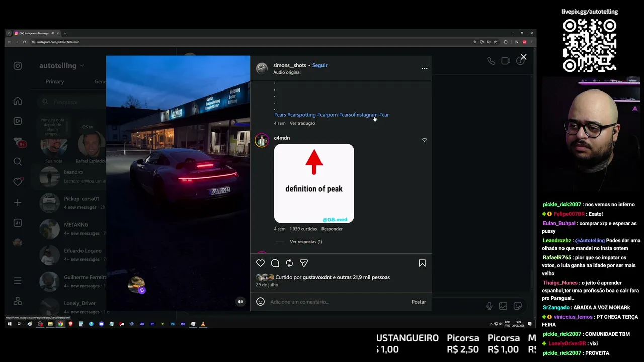View 'outras 21,9 mil pessoas' likers
Screen dimensions: 644x362
click(363, 277)
